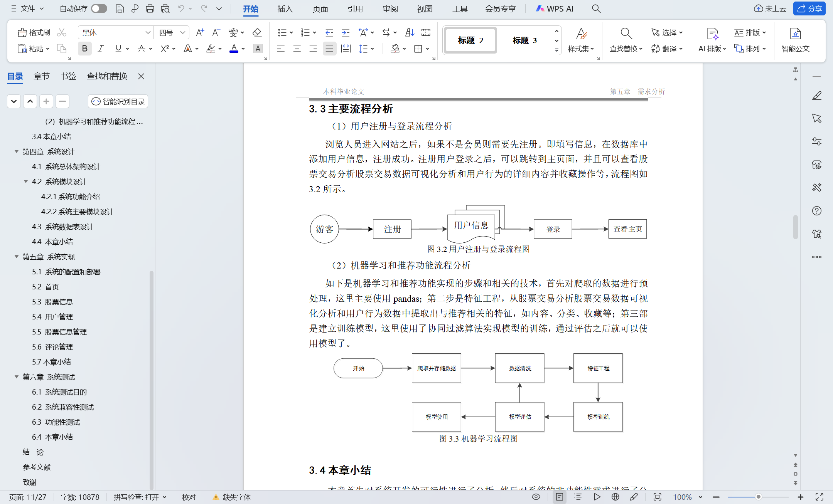Align paragraph left
Image resolution: width=833 pixels, height=504 pixels.
pyautogui.click(x=281, y=49)
